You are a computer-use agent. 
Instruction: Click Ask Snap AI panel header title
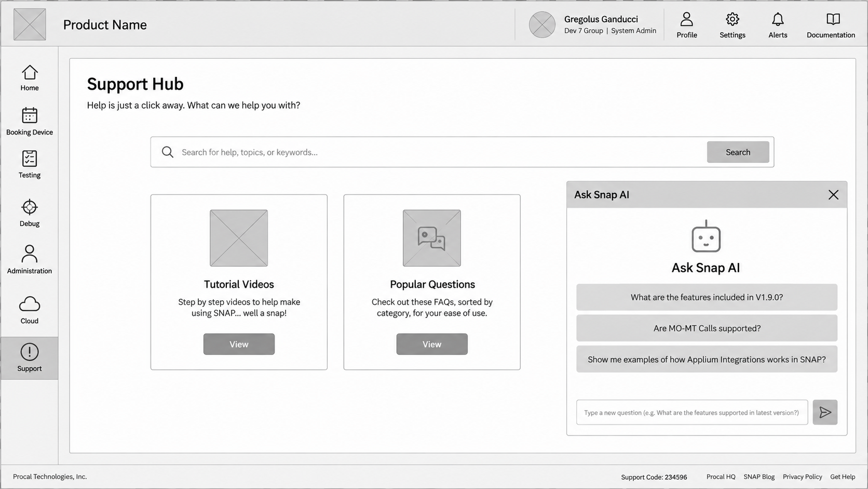point(602,194)
